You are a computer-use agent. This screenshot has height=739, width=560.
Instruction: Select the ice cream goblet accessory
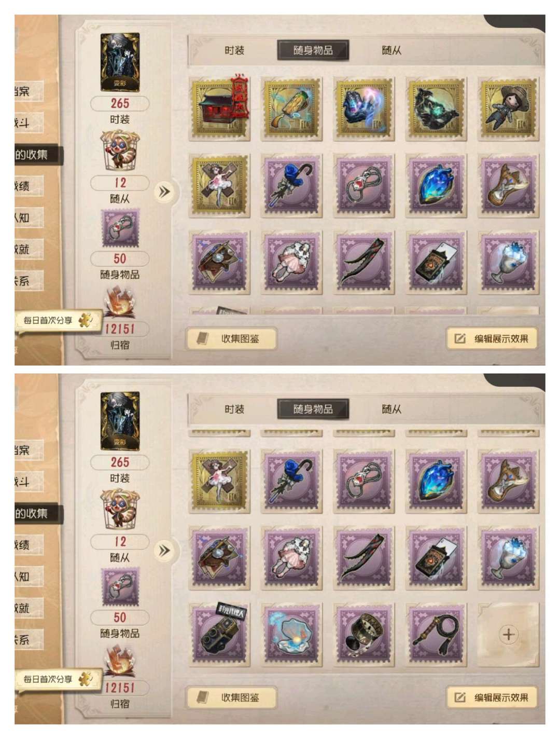[x=508, y=262]
